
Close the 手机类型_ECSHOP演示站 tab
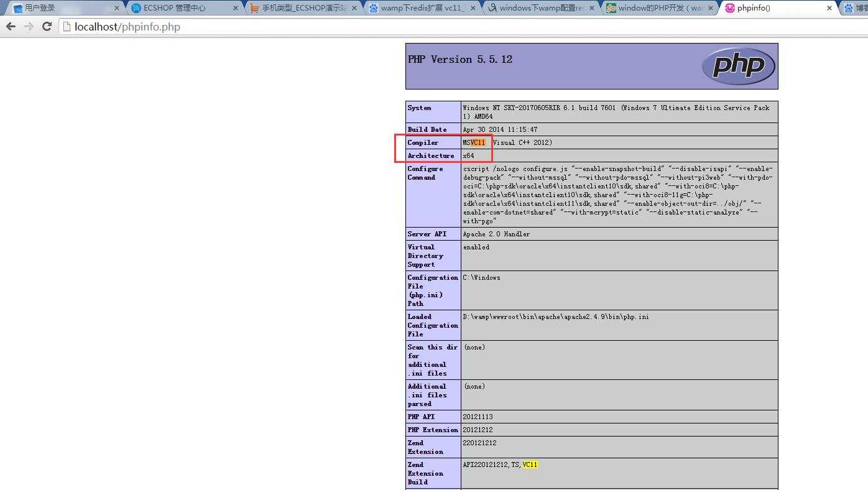click(354, 8)
